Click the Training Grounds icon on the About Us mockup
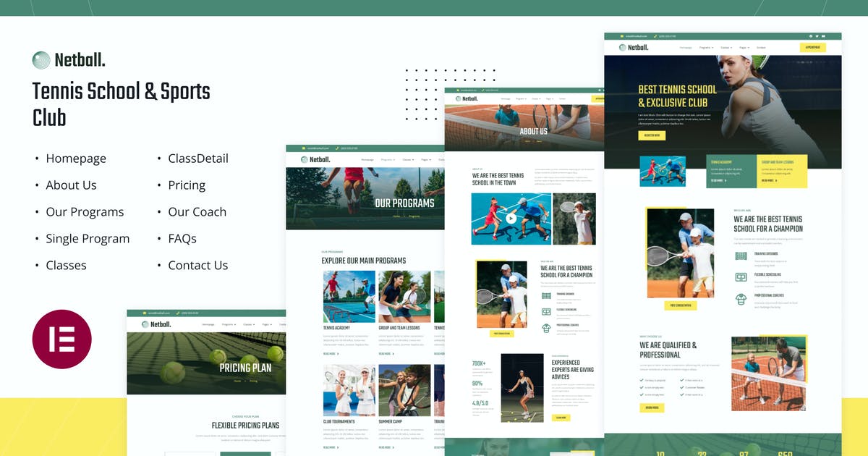This screenshot has width=868, height=456. (546, 295)
